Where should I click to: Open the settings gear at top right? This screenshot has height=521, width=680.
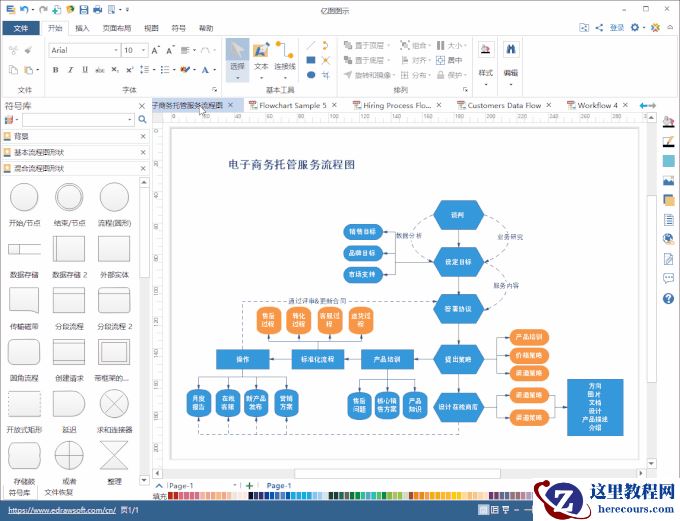click(x=635, y=28)
